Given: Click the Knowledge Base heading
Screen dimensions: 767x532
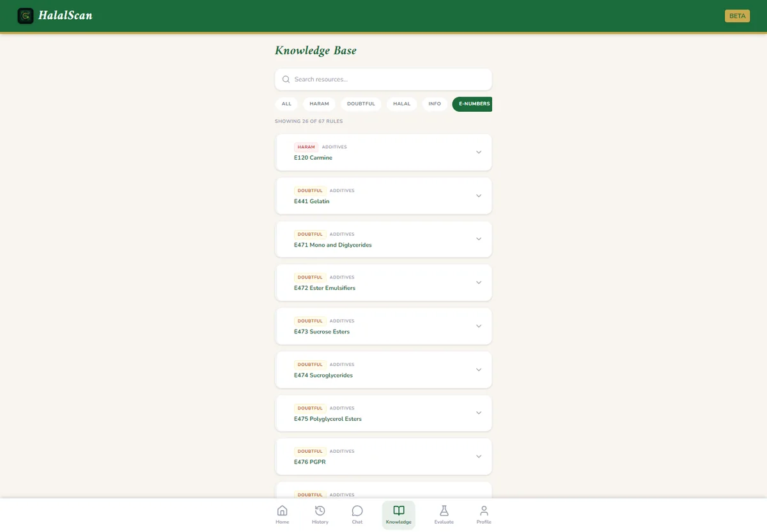Looking at the screenshot, I should click(316, 50).
